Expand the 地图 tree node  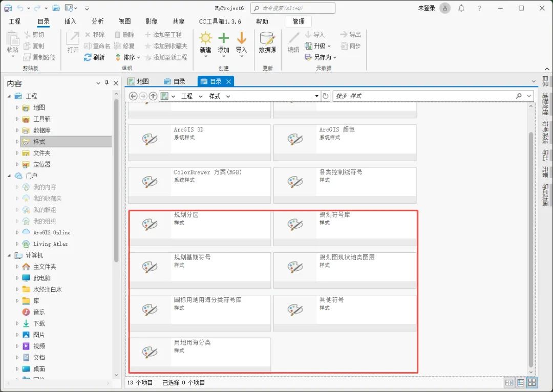tap(17, 107)
